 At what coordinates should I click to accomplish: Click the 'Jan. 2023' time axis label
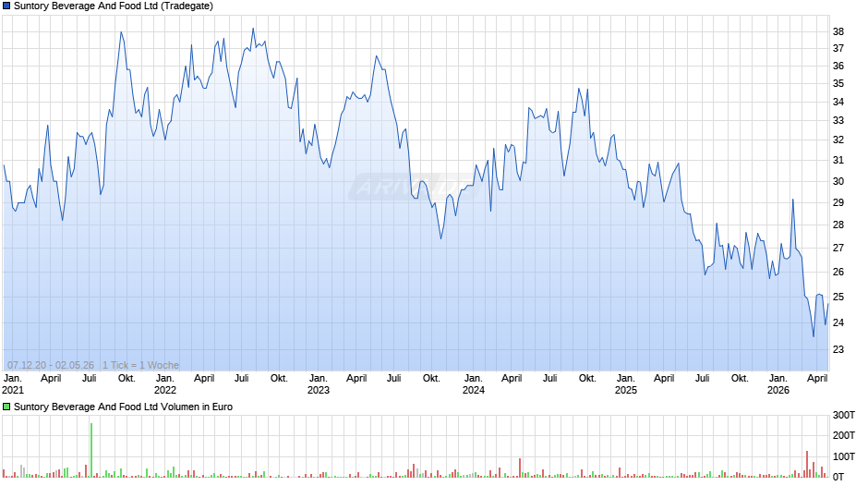[319, 384]
